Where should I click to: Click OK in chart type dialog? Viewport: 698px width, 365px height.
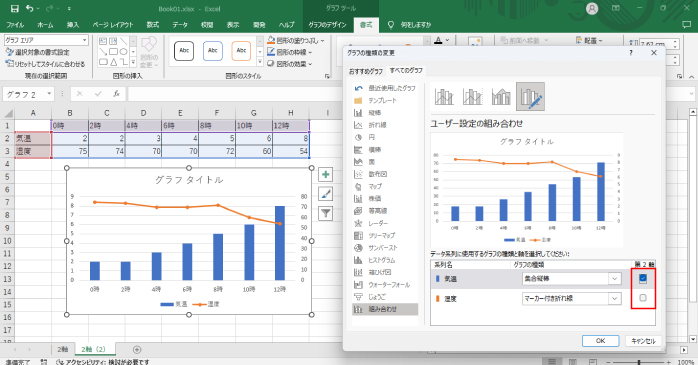coord(601,341)
